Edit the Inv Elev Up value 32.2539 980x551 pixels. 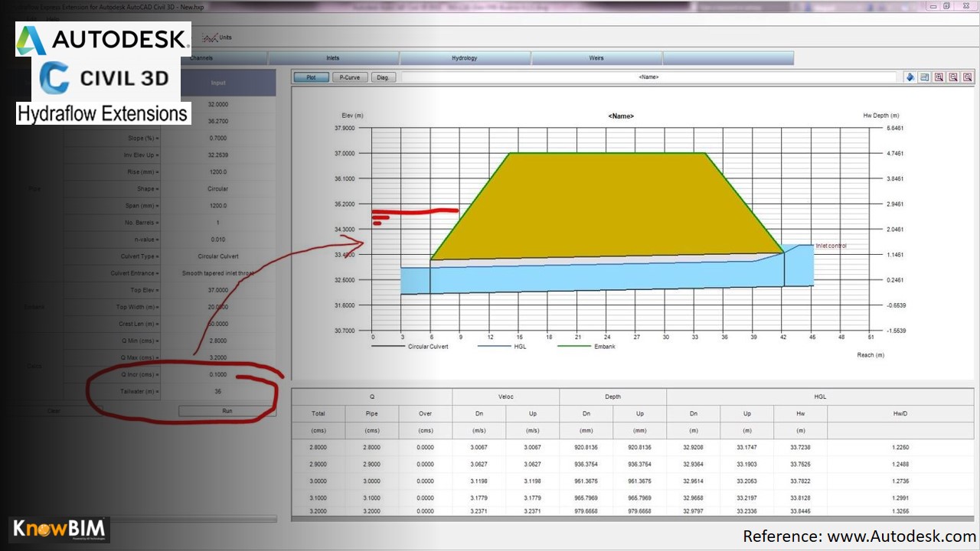coord(218,155)
